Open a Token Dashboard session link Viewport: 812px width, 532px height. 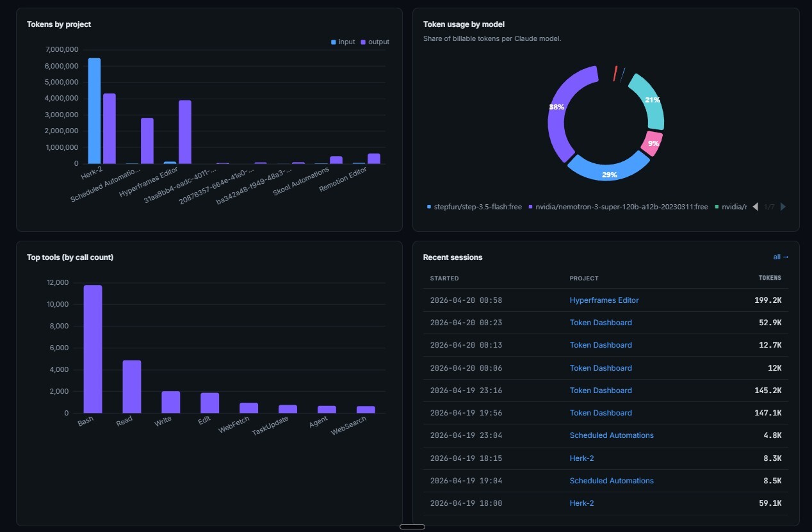601,322
